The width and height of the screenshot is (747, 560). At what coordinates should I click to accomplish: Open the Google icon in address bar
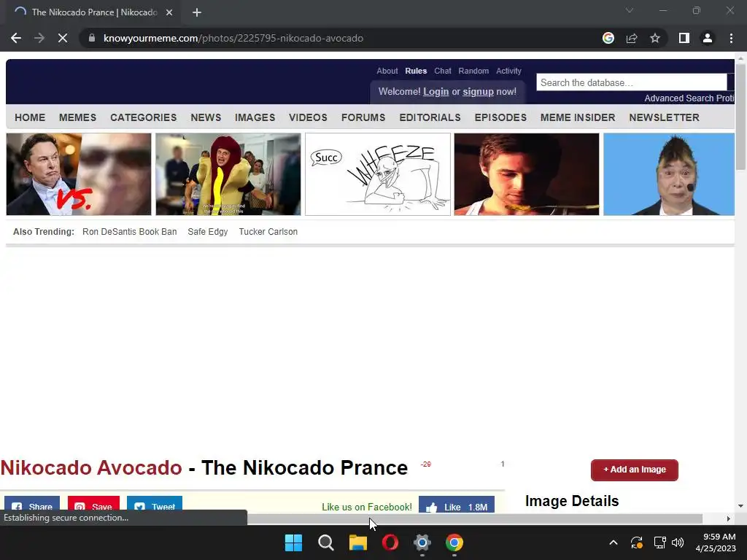pos(608,38)
